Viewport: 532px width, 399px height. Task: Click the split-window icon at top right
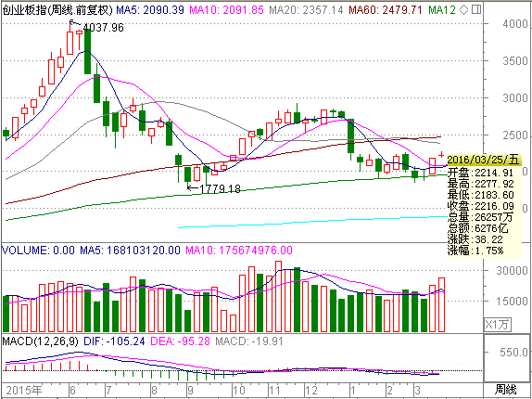pyautogui.click(x=476, y=9)
